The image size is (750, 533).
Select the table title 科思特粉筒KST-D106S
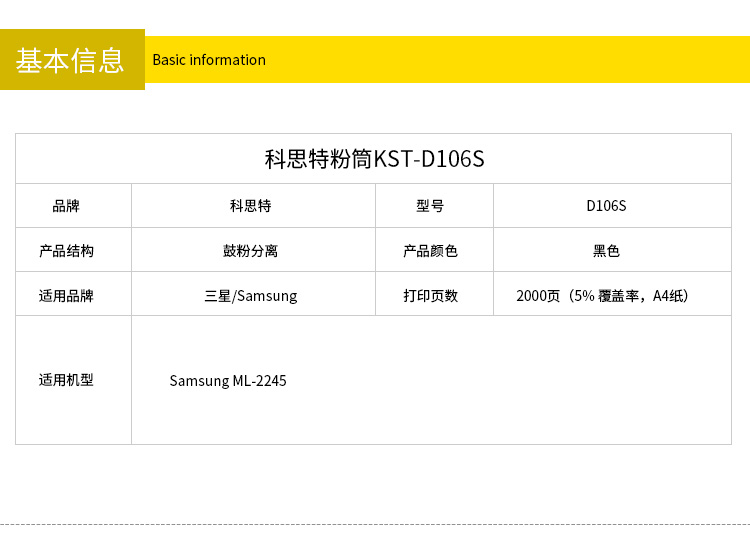pos(374,159)
